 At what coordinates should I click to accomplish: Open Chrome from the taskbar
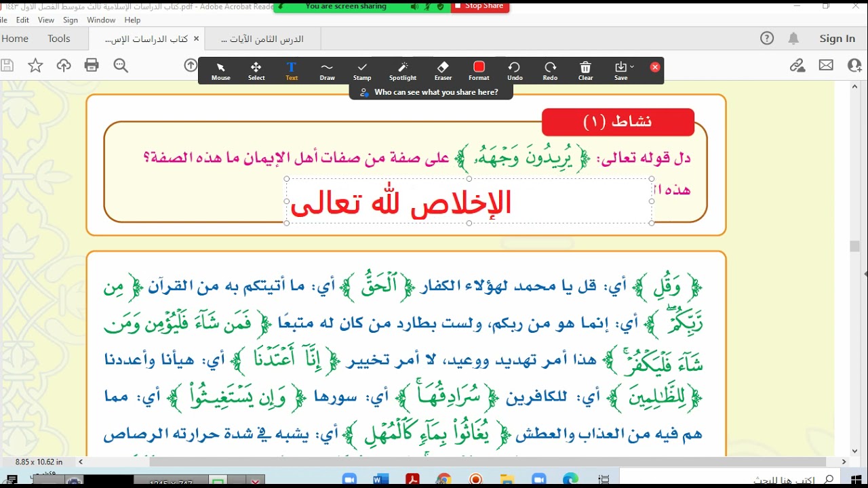(443, 480)
